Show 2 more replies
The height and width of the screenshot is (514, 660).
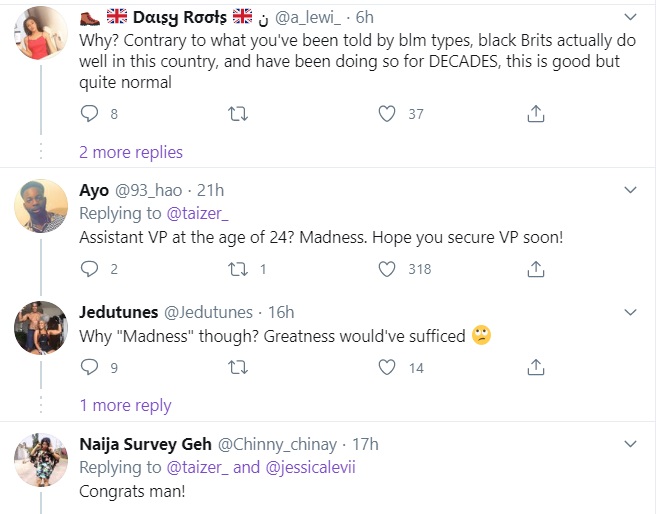[x=131, y=152]
